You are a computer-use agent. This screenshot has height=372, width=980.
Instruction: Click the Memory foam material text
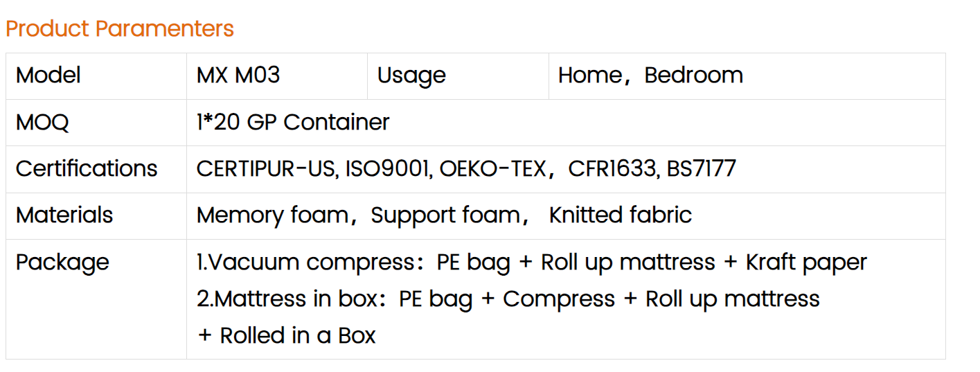(x=271, y=215)
